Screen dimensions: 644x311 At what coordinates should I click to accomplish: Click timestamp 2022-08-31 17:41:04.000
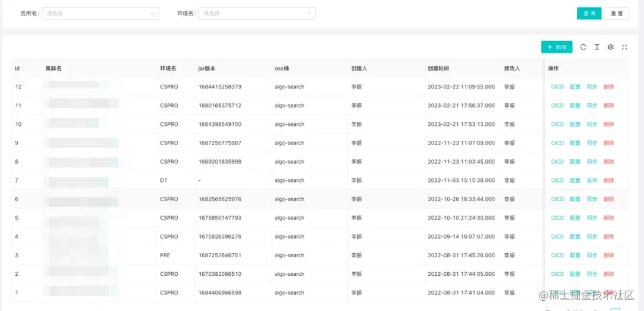click(x=461, y=292)
